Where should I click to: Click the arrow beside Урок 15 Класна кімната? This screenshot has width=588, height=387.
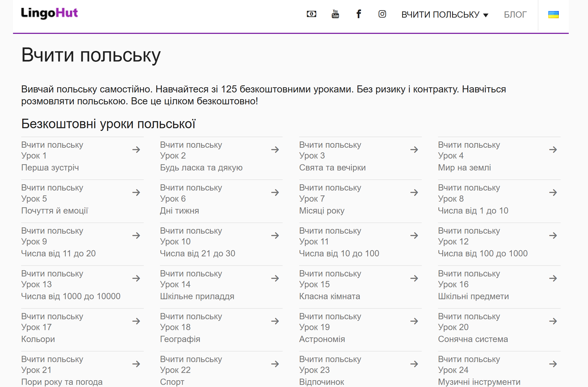pos(414,278)
